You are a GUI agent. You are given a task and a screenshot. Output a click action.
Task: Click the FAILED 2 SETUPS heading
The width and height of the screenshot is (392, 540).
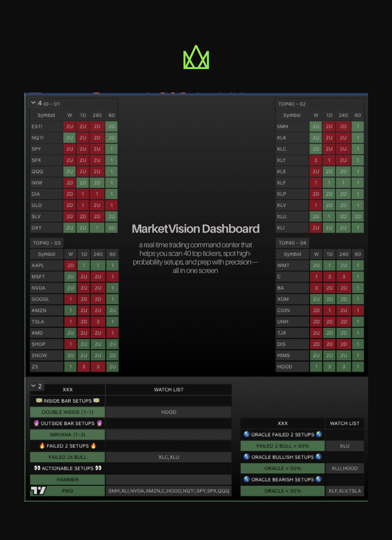tap(67, 446)
